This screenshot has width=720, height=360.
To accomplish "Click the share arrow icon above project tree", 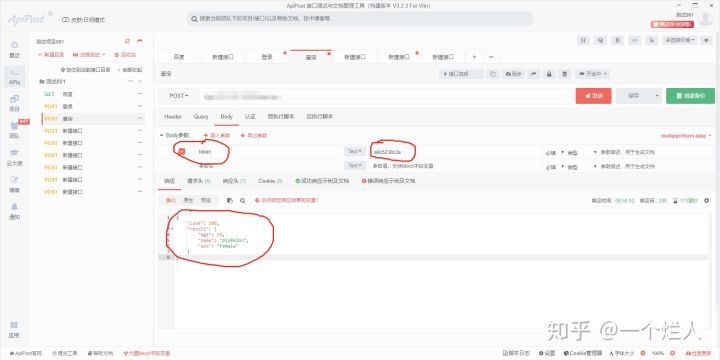I will tap(140, 41).
